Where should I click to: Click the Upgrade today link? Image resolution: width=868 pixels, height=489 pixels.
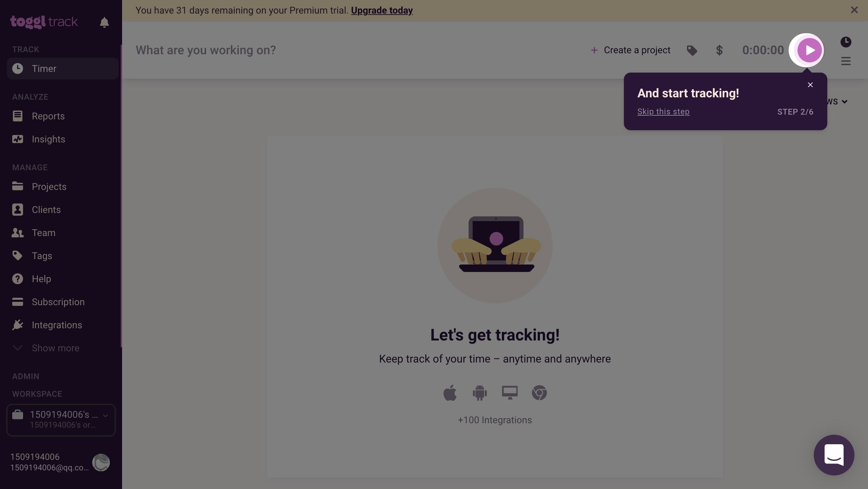(382, 11)
